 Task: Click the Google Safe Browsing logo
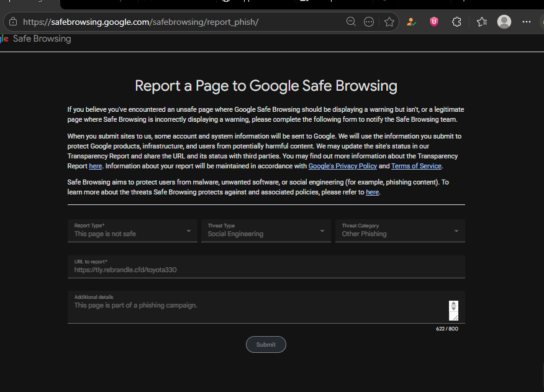pos(35,39)
